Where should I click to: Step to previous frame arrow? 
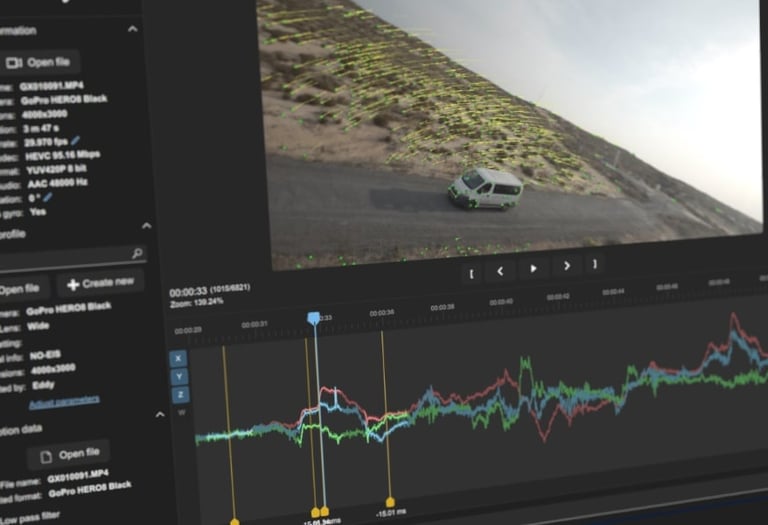click(x=500, y=271)
